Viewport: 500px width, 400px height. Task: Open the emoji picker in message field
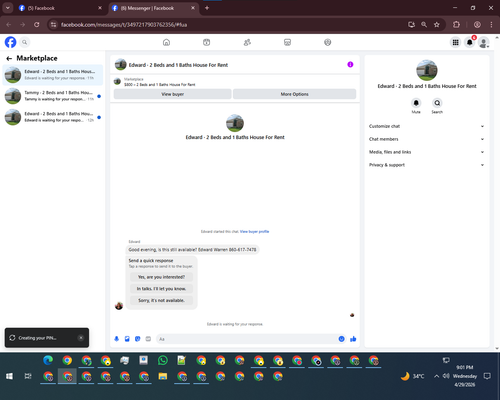point(341,339)
